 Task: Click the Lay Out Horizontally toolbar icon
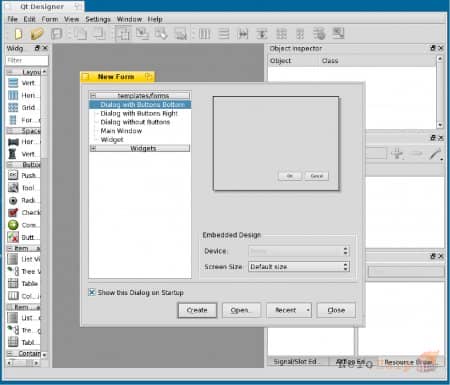205,34
